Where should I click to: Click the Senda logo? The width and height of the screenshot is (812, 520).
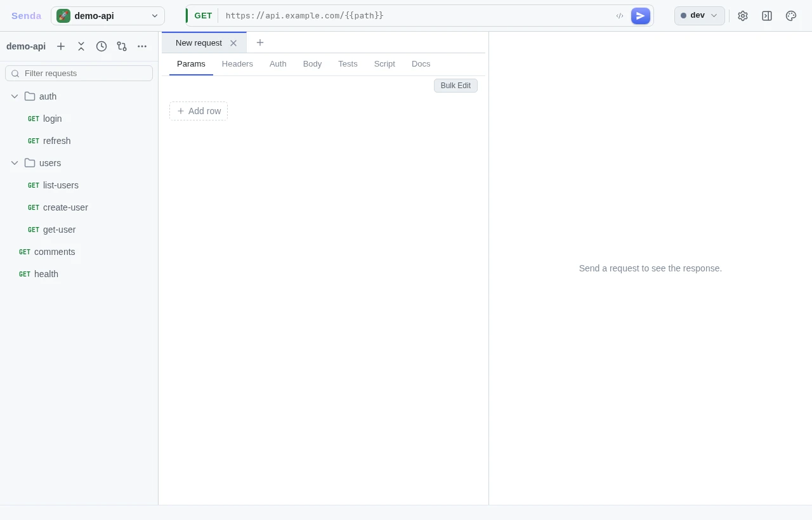coord(26,16)
